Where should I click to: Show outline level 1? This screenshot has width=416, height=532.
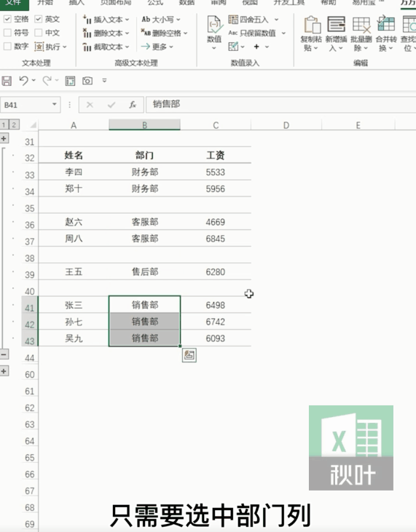tap(4, 124)
